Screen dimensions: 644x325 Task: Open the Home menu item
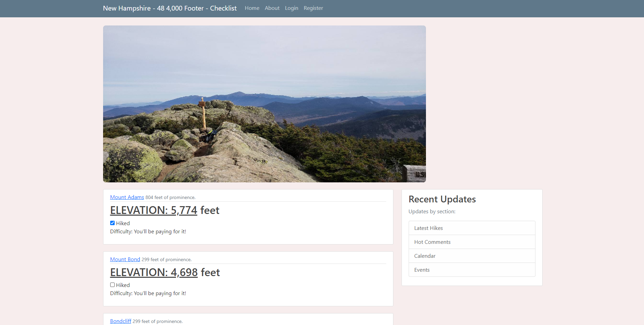(x=252, y=8)
